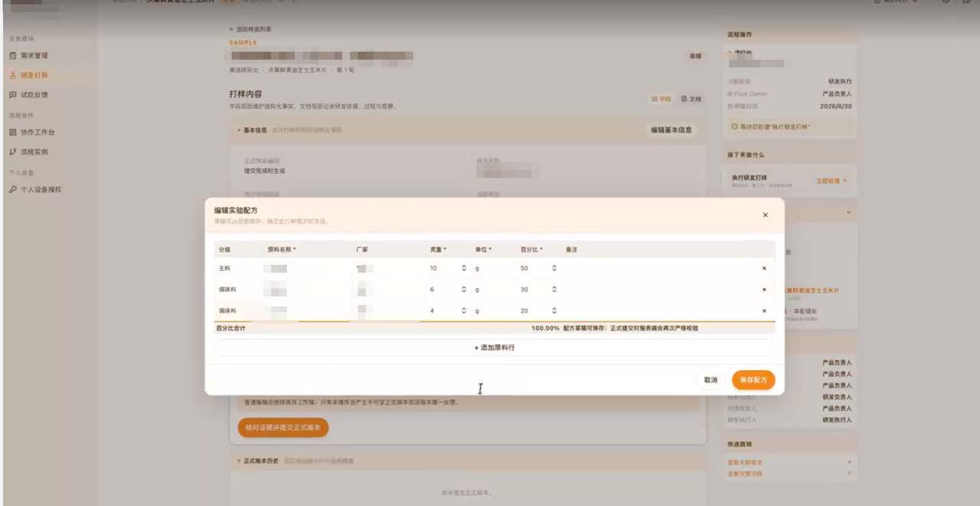Viewport: 980px width, 506px height.
Task: Click the 百分比 stepper for value 30
Action: tap(554, 290)
